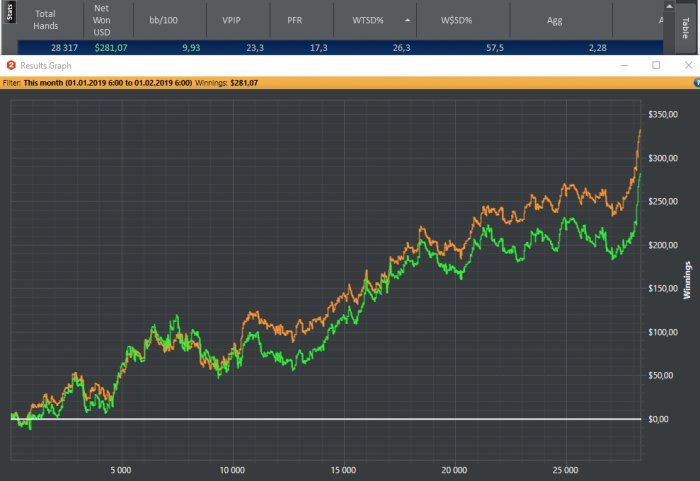Image resolution: width=700 pixels, height=481 pixels.
Task: Click the 5 000 x-axis label
Action: pos(121,470)
